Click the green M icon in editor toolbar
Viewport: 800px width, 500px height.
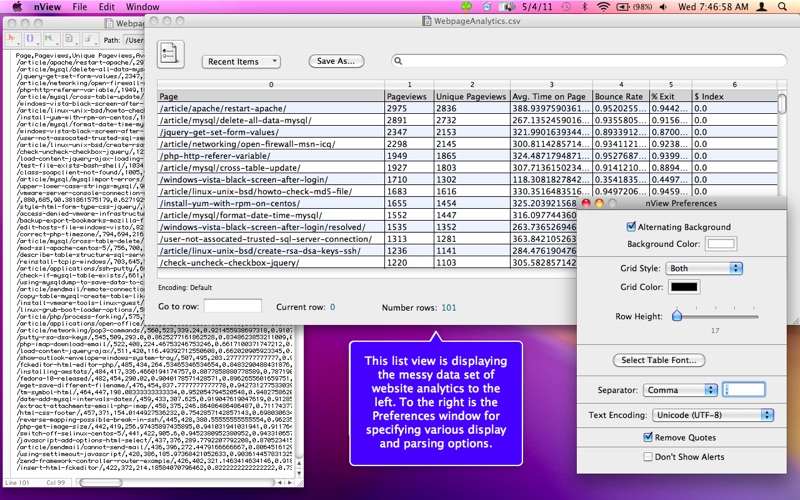point(50,39)
